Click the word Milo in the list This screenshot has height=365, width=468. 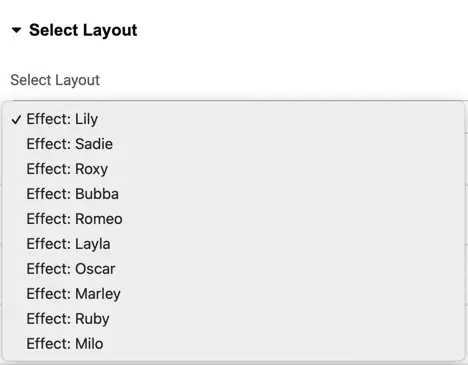click(x=89, y=344)
